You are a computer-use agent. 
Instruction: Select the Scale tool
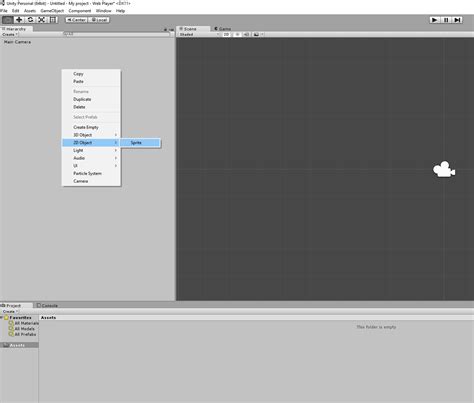[x=42, y=20]
